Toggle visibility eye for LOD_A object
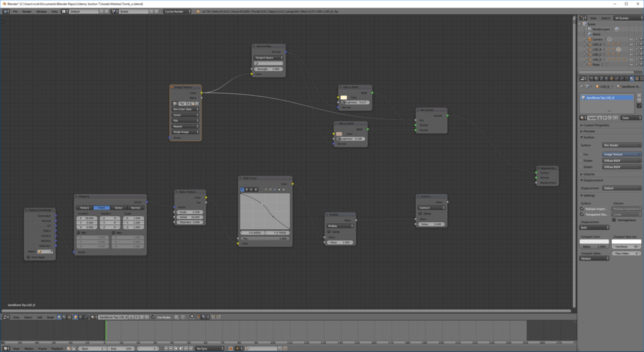 (x=631, y=45)
